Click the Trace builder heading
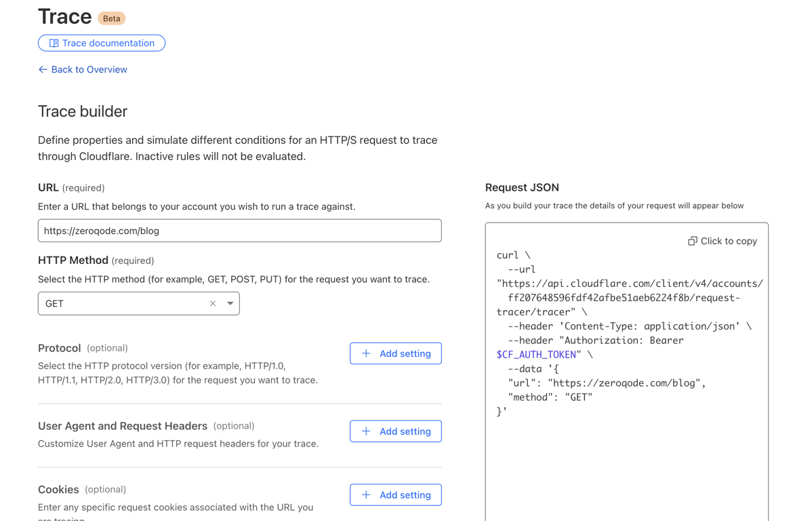The height and width of the screenshot is (521, 812). click(x=83, y=111)
